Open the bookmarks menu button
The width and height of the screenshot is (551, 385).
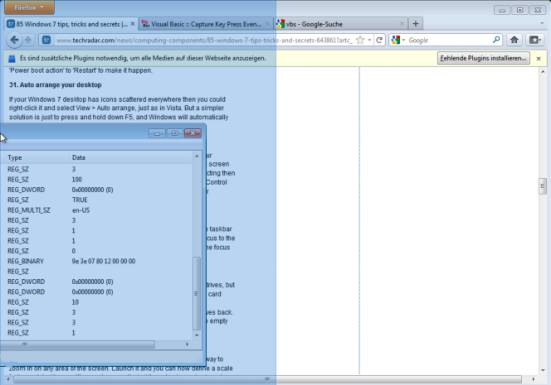pyautogui.click(x=535, y=40)
